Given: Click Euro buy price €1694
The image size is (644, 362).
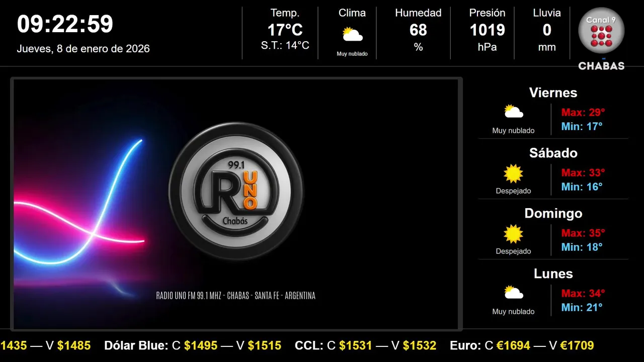Looking at the screenshot, I should pyautogui.click(x=514, y=345).
